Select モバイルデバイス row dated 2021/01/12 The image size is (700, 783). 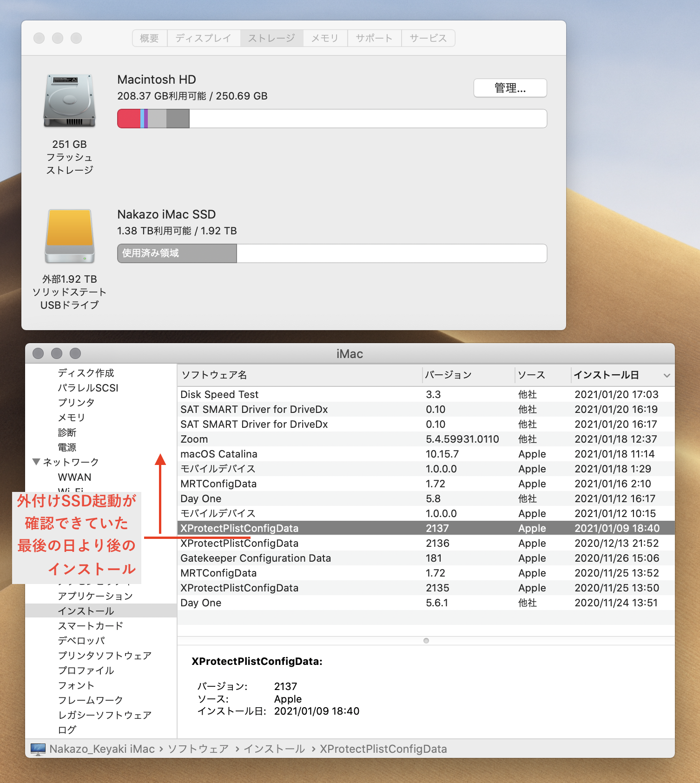(x=426, y=513)
